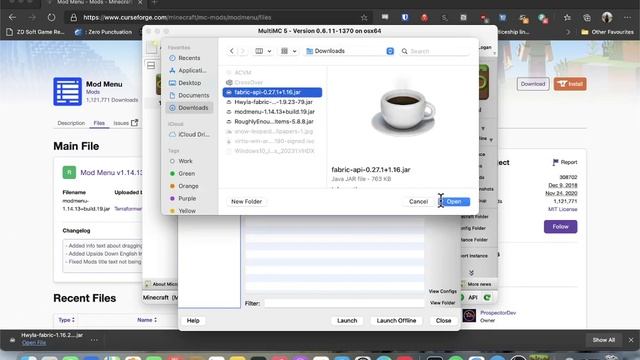Select fabric-api-0.27.1+1.16.jar file
640x360 pixels.
click(x=272, y=92)
